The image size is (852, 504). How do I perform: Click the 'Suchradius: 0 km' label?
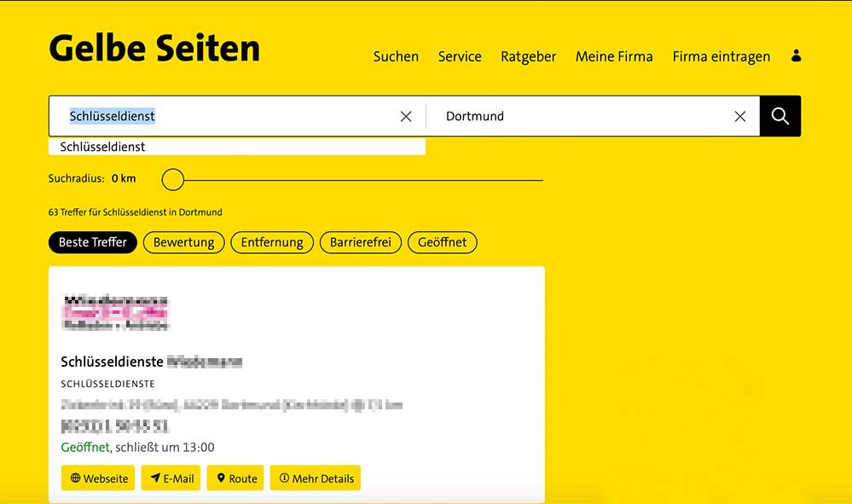(x=92, y=179)
